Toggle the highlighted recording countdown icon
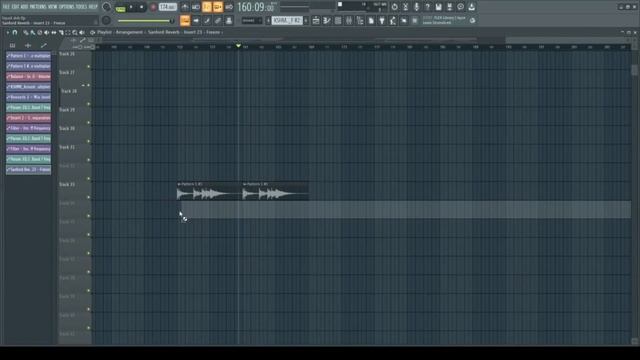640x360 pixels. 207,7
